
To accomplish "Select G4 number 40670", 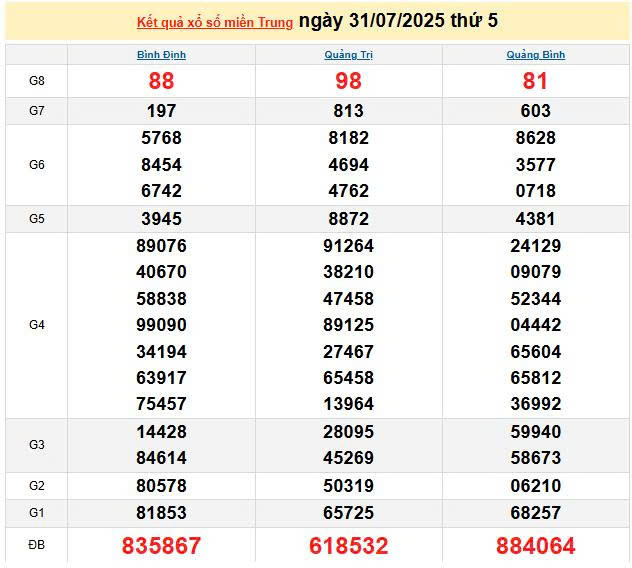I will point(161,272).
